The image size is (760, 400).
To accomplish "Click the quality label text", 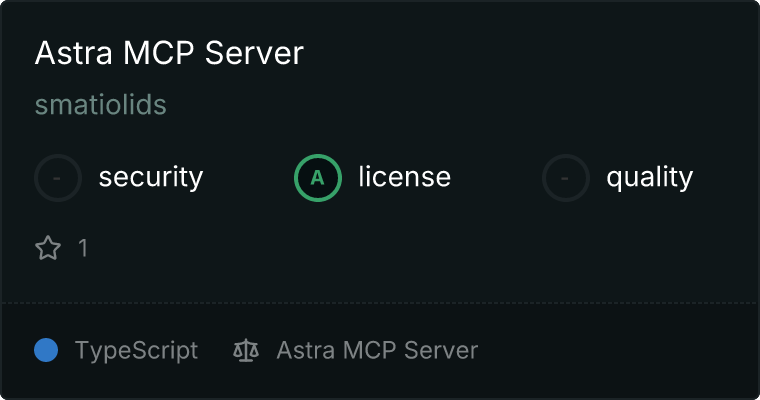I will tap(649, 178).
